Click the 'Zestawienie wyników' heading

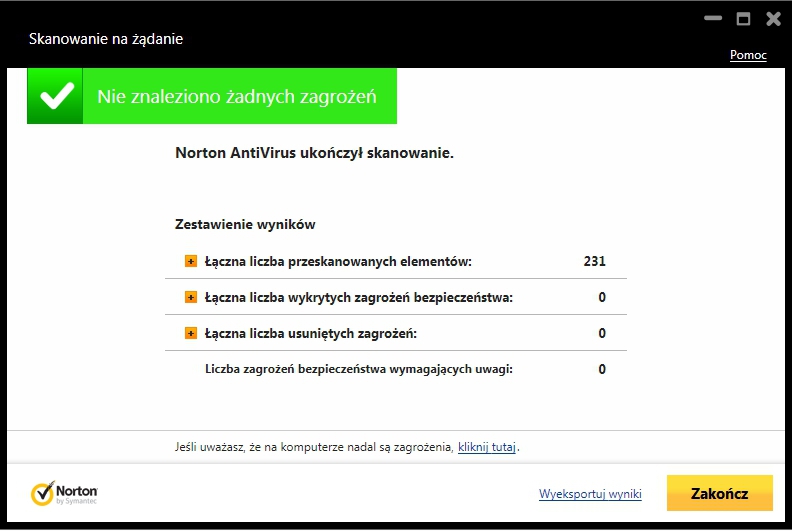(245, 224)
